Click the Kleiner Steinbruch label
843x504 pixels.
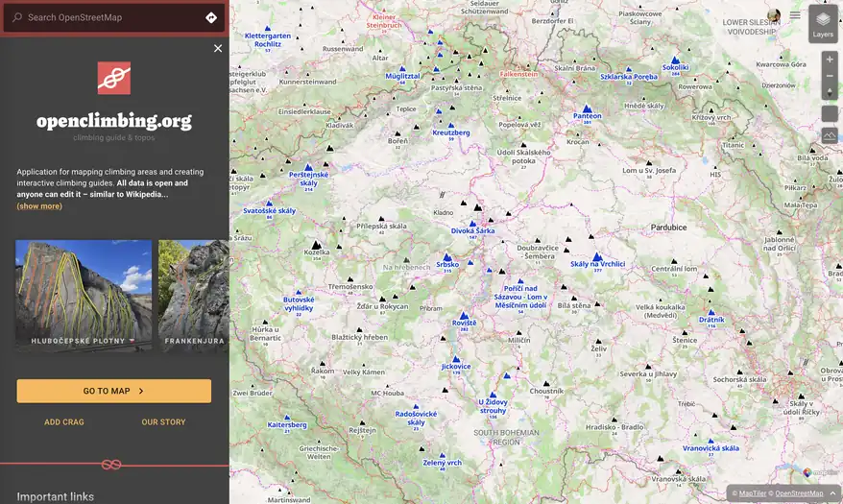click(x=384, y=21)
